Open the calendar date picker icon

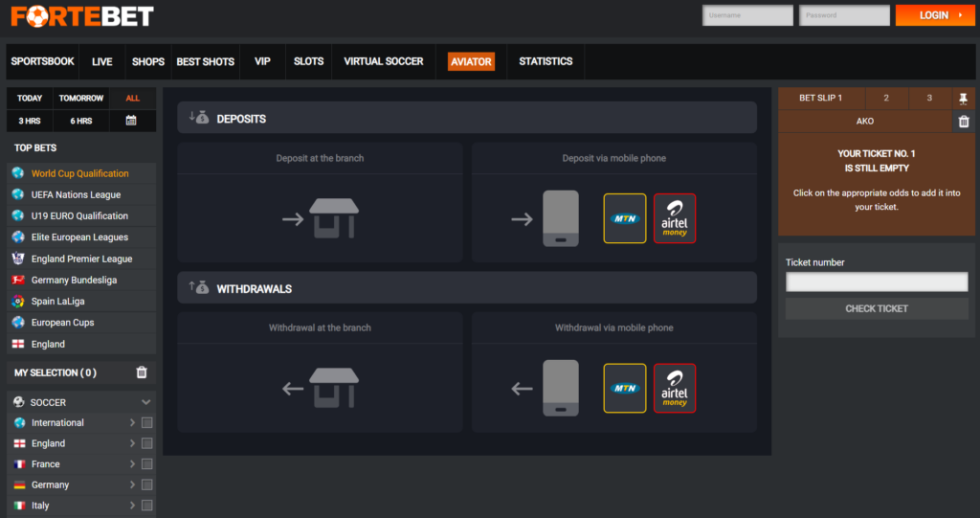tap(130, 120)
